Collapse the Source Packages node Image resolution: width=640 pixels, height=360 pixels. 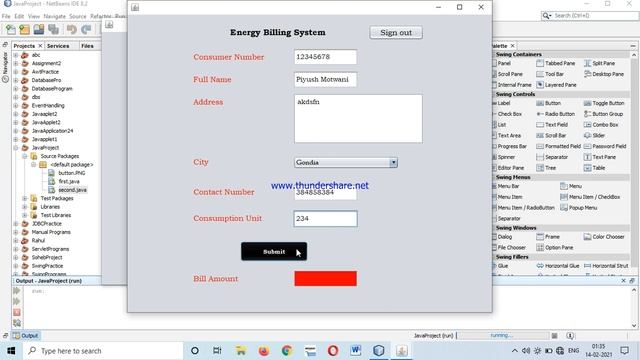point(24,156)
